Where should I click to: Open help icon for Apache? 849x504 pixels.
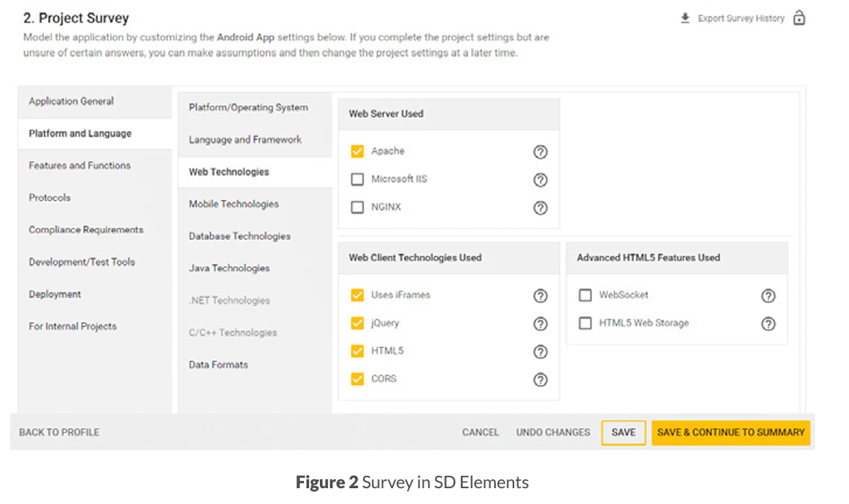tap(540, 152)
